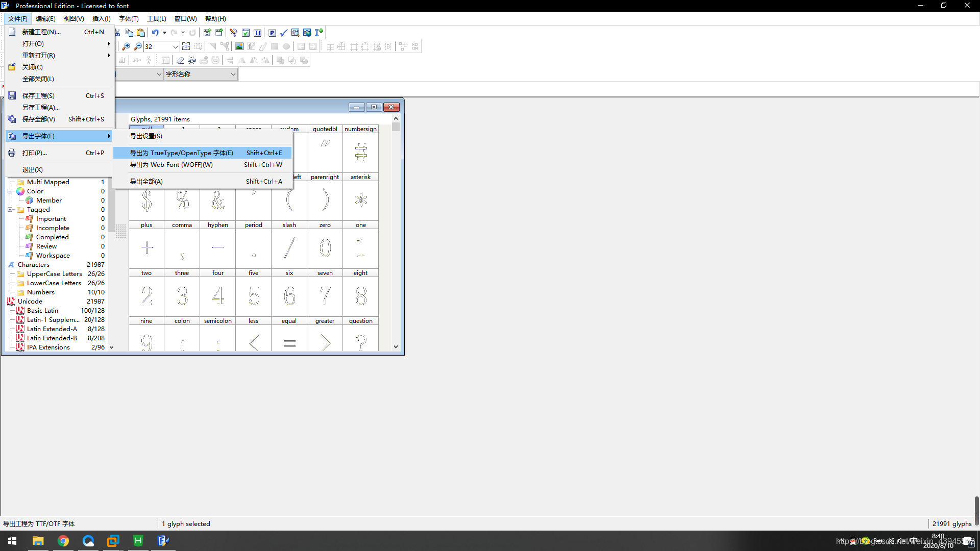Click the Paste icon in toolbar

(141, 33)
